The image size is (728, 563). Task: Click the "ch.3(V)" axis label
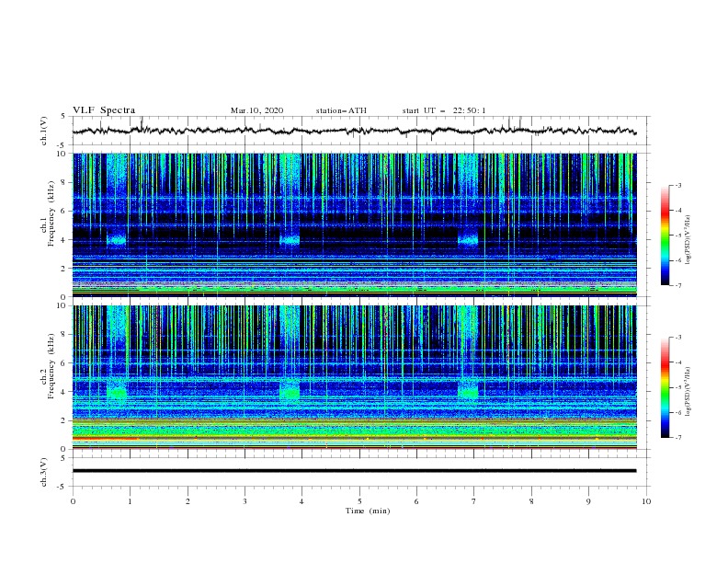click(x=44, y=472)
